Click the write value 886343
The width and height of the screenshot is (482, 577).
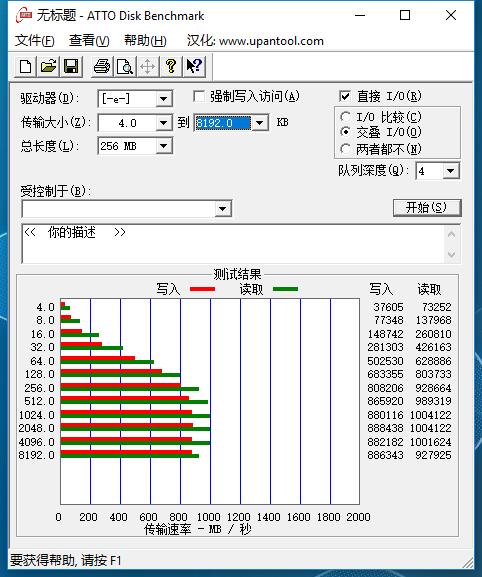click(385, 455)
